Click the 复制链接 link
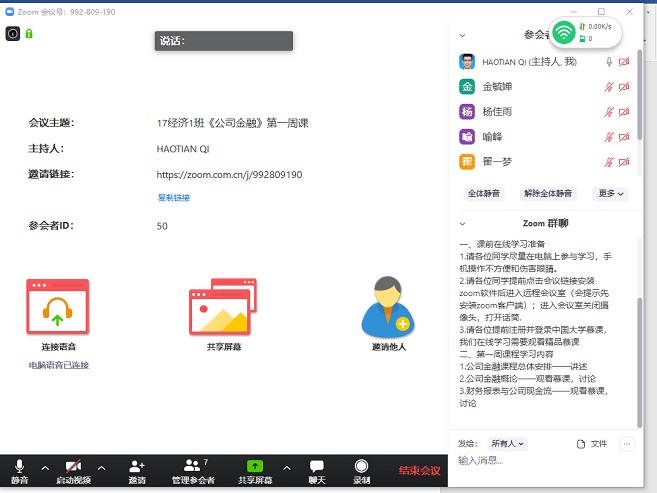Screen dimensions: 657x493 (173, 197)
